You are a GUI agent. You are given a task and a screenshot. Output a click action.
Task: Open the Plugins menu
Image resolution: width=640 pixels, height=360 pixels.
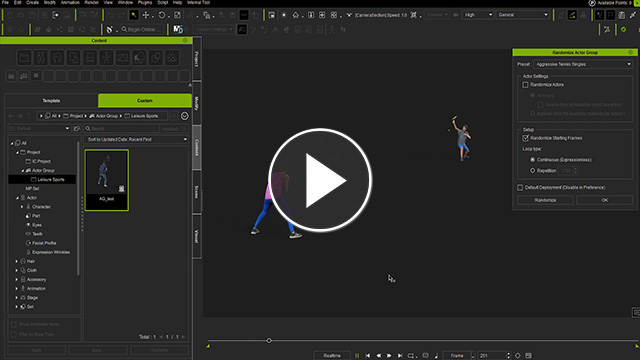145,2
